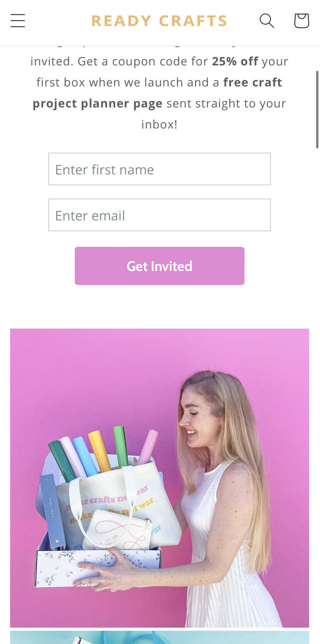Open the hamburger navigation menu

tap(18, 21)
